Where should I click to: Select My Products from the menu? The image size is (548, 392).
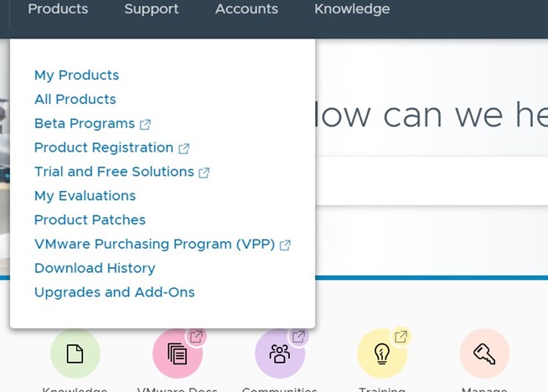(76, 75)
